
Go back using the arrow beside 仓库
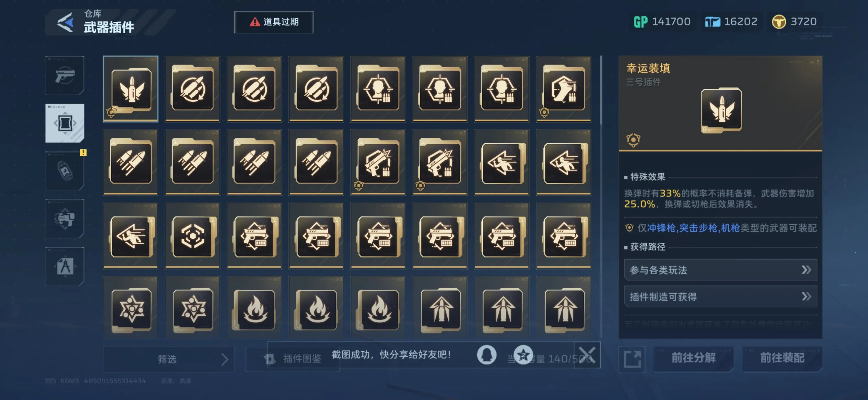(x=65, y=22)
